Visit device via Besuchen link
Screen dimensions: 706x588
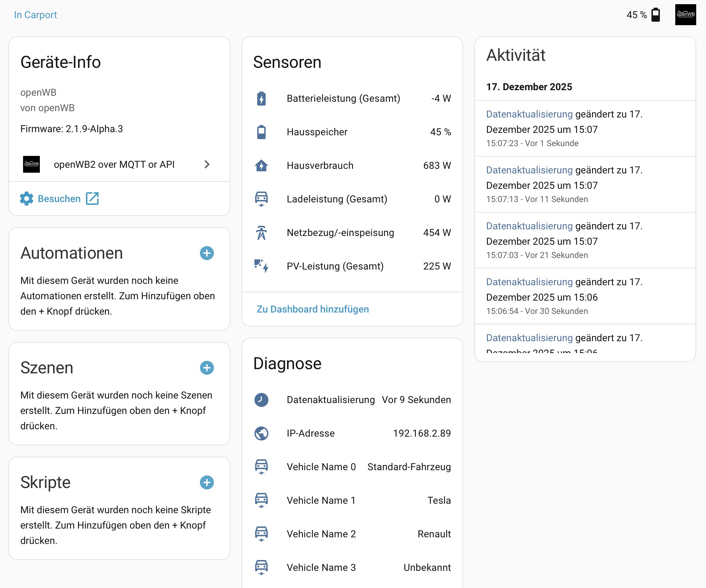[x=59, y=199]
